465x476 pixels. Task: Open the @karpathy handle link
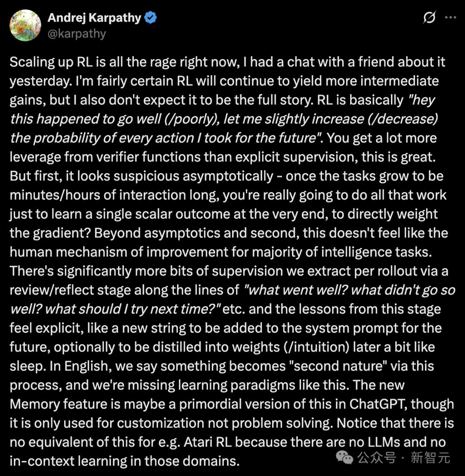coord(77,34)
